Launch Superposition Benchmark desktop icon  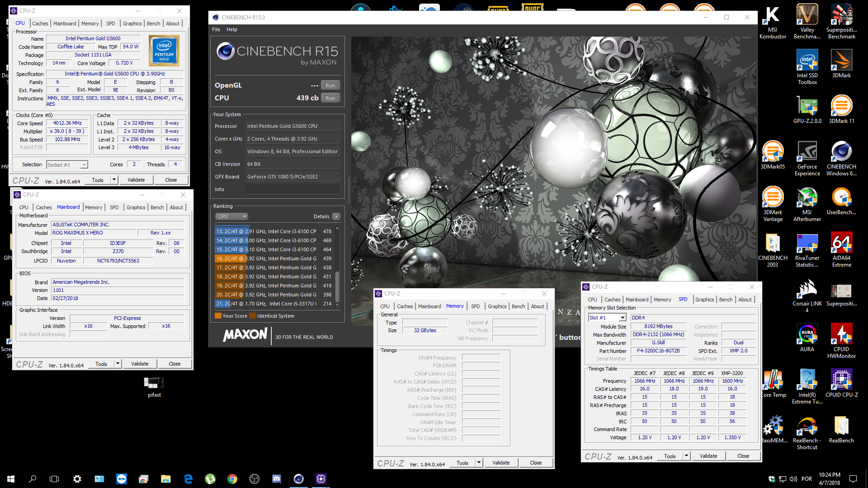tap(841, 21)
